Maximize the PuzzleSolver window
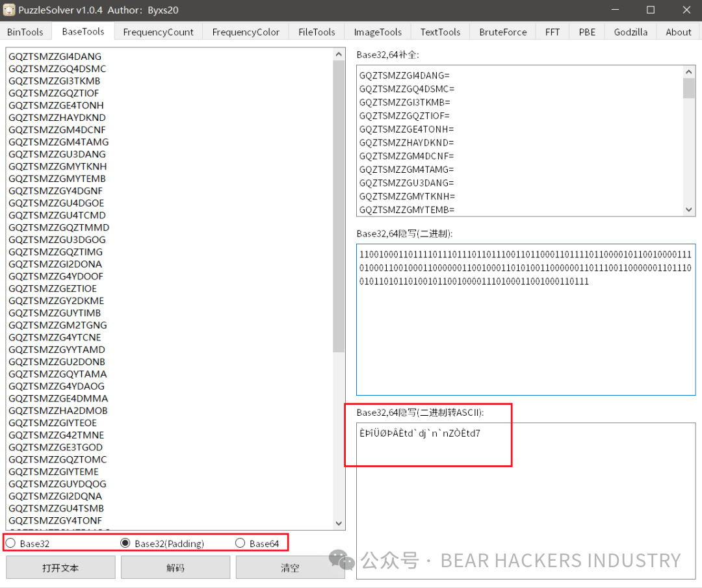702x588 pixels. (x=651, y=10)
